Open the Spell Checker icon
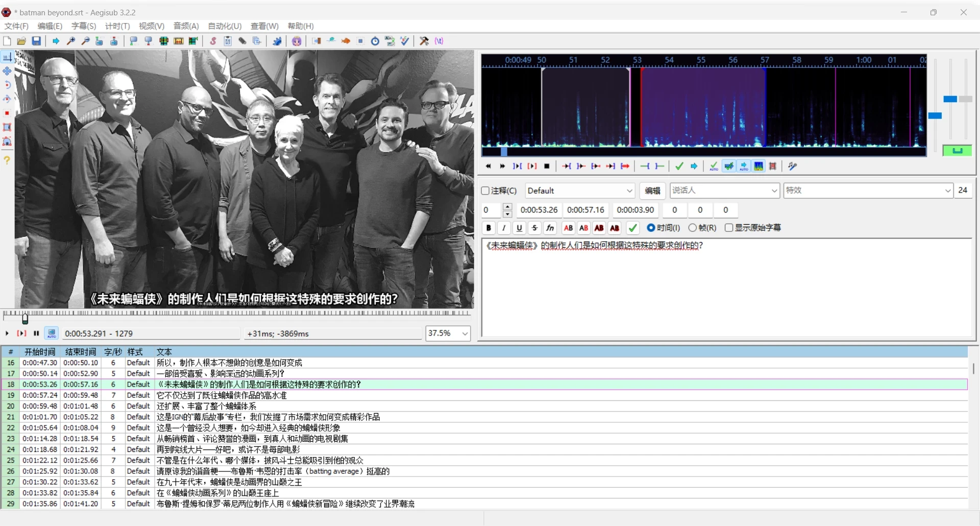This screenshot has height=526, width=980. tap(405, 41)
